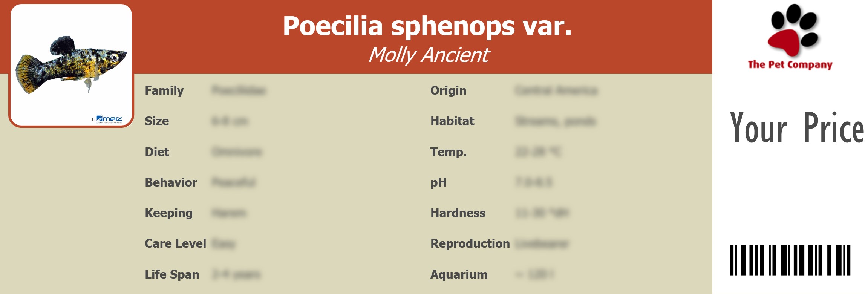Image resolution: width=868 pixels, height=294 pixels.
Task: Click the Reproduction label
Action: (x=470, y=244)
